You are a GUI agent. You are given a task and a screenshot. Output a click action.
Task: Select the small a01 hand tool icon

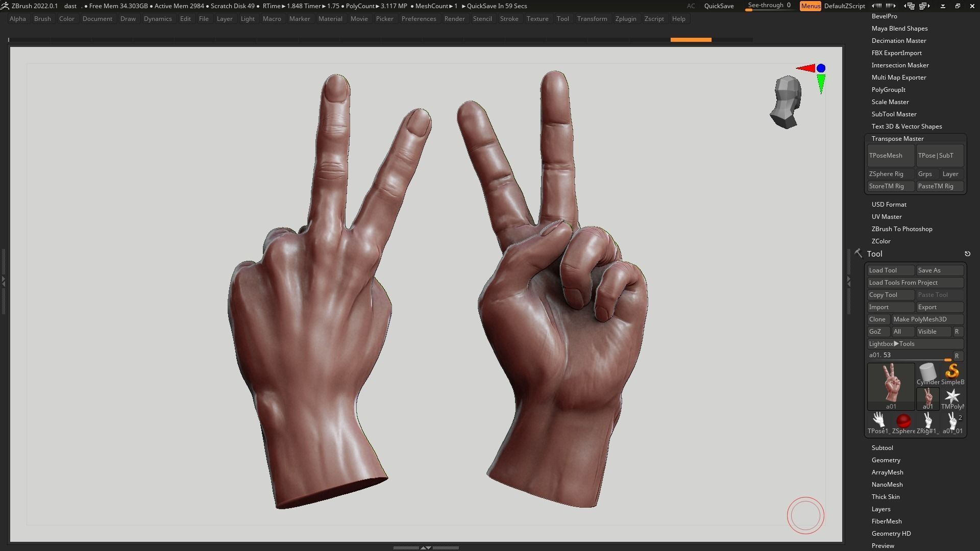click(927, 398)
